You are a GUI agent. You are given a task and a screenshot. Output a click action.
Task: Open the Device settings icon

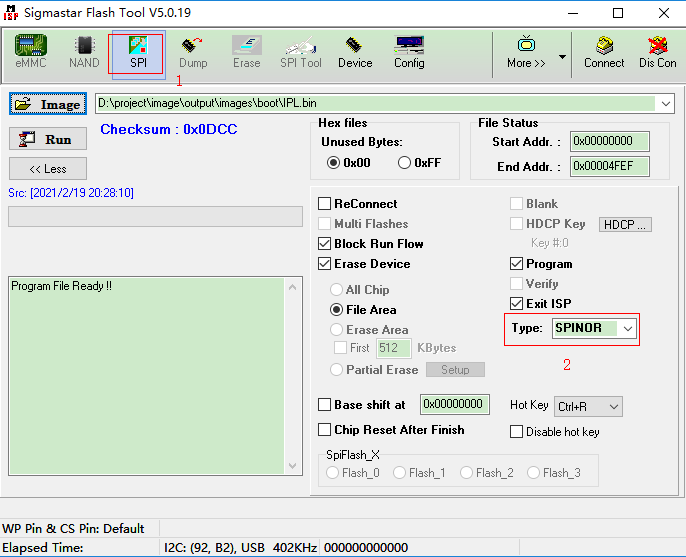coord(355,52)
